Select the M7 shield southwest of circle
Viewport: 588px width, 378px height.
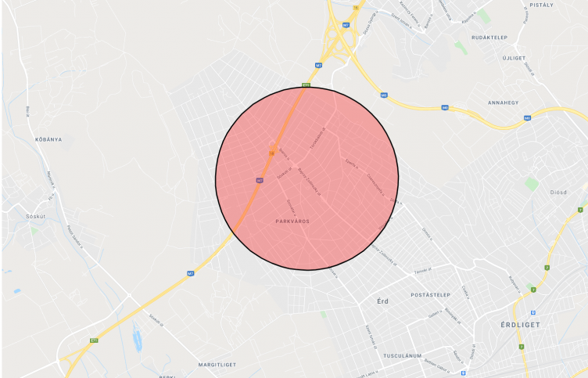pyautogui.click(x=191, y=274)
